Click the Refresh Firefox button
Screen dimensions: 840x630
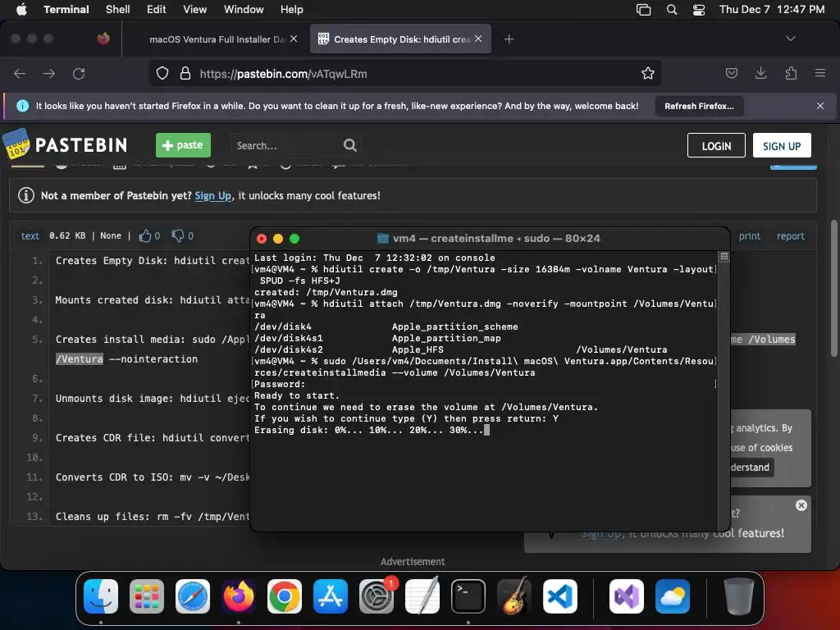pos(699,106)
